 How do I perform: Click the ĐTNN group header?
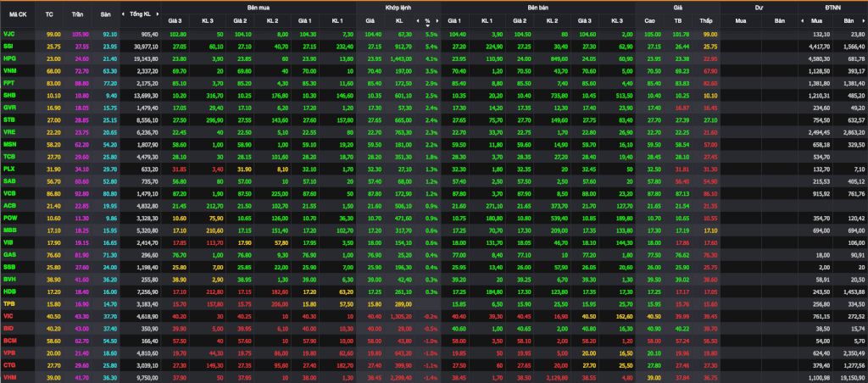click(x=832, y=8)
